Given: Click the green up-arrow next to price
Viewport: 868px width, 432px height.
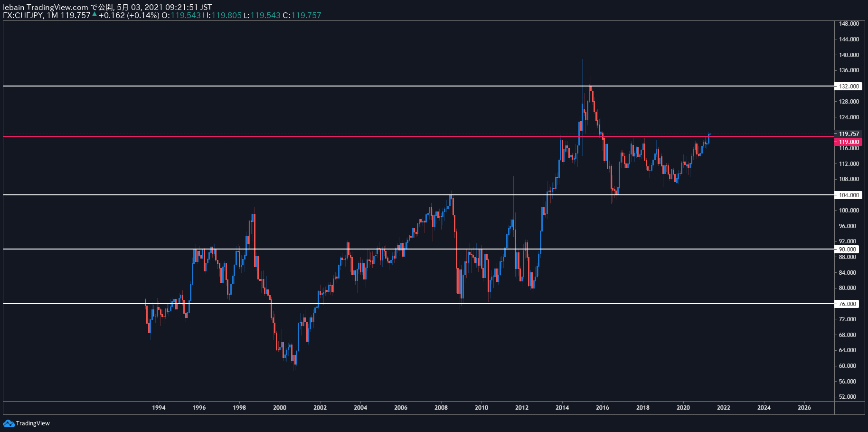Looking at the screenshot, I should (x=94, y=15).
